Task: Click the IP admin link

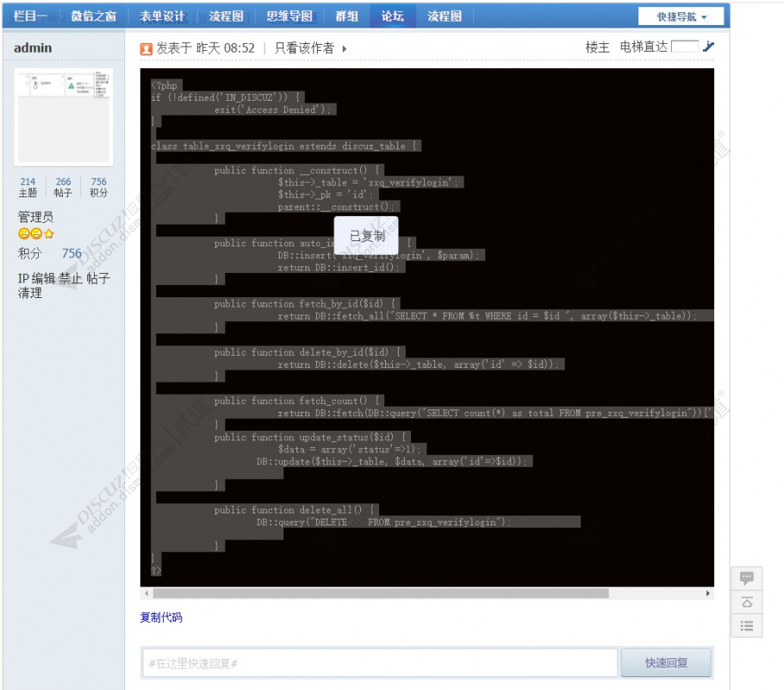Action: (x=23, y=278)
